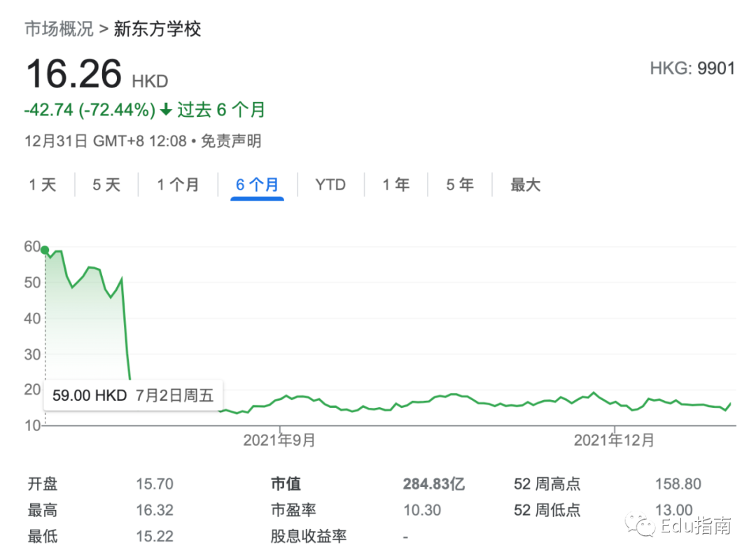Open the 市场概况 breadcrumb link

59,29
